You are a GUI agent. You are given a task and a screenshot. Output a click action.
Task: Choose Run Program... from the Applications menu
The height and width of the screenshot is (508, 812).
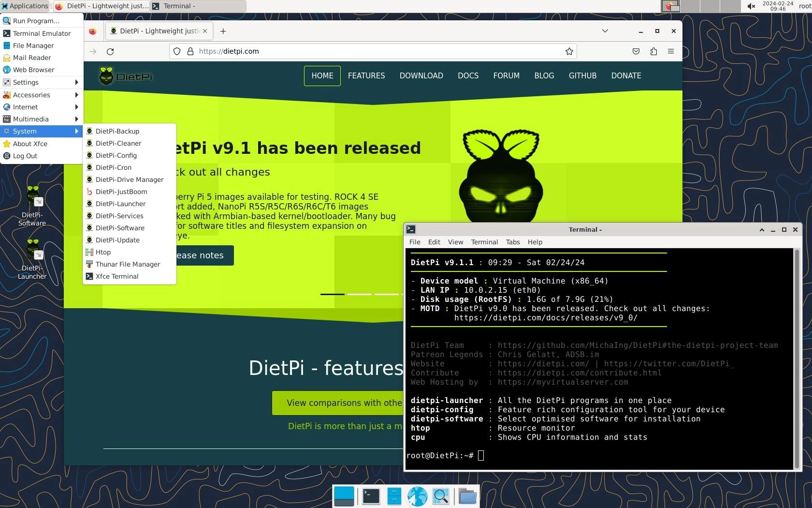click(42, 21)
